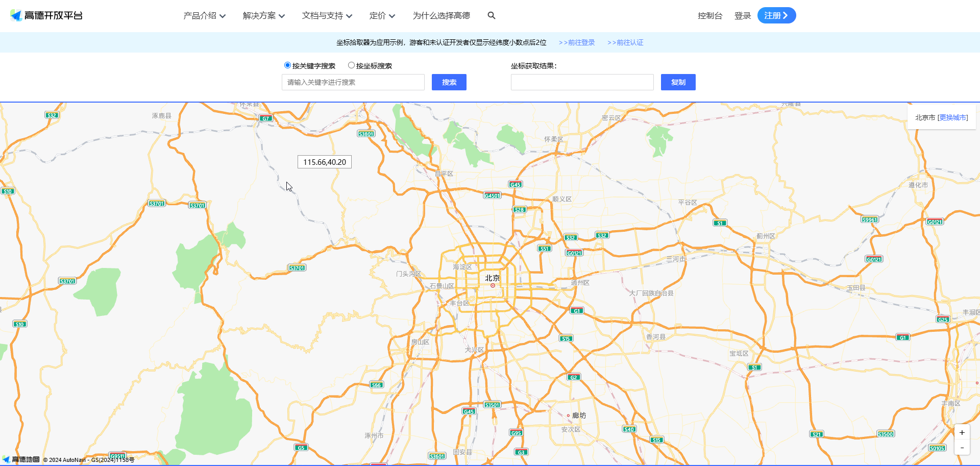The width and height of the screenshot is (980, 466).
Task: Click the G45 highway shield near 顺义区
Action: [515, 184]
